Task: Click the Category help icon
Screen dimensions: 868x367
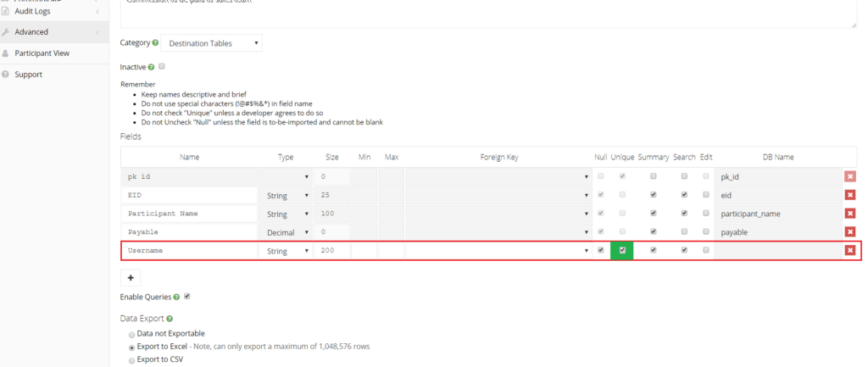Action: [x=155, y=42]
